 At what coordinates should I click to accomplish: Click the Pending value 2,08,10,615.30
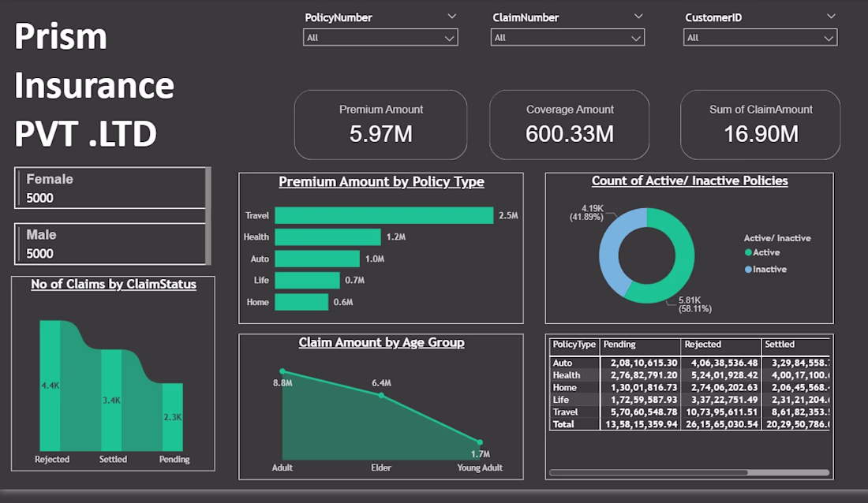(x=644, y=363)
